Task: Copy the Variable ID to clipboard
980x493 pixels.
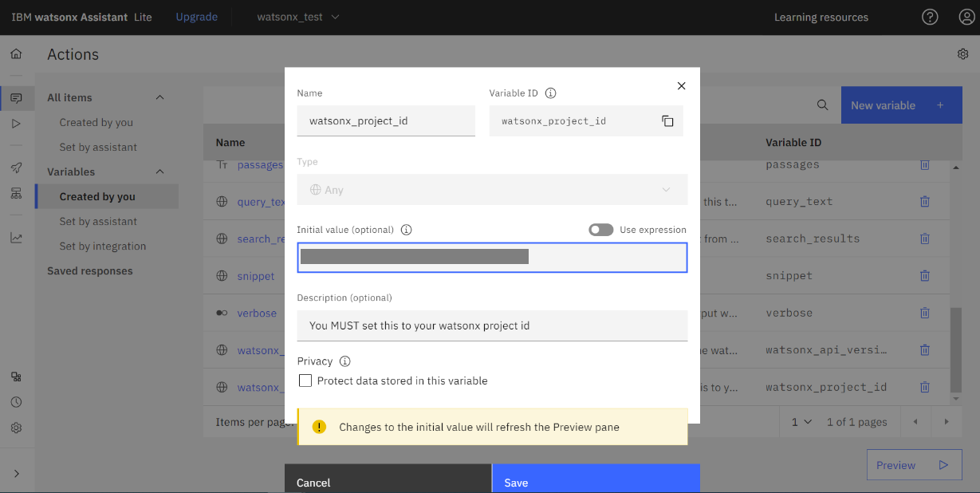Action: click(667, 121)
